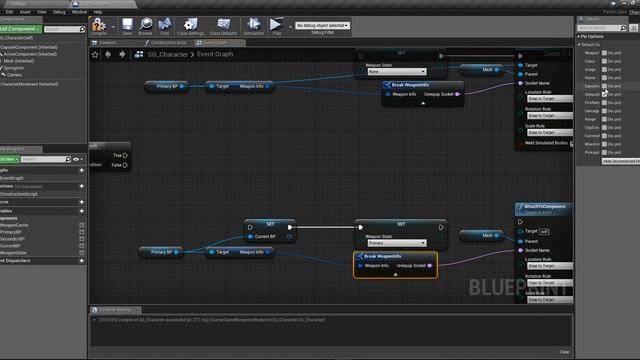Toggle editable eye for the PrimaryBP variable
This screenshot has height=360, width=640.
pyautogui.click(x=82, y=232)
